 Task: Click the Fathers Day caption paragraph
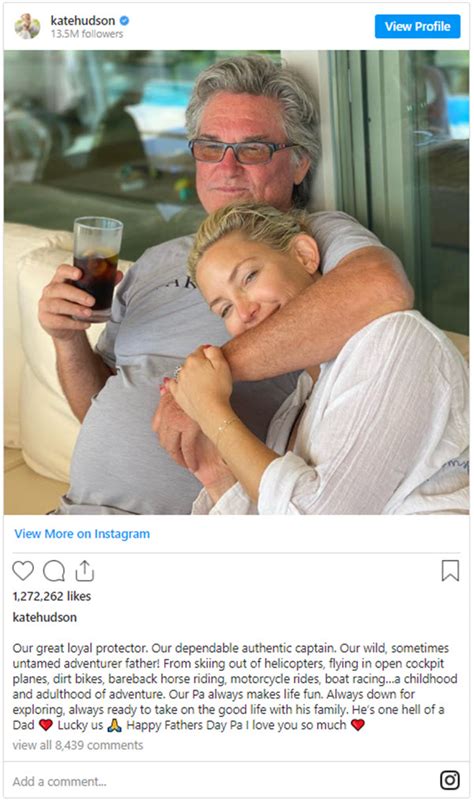(235, 686)
